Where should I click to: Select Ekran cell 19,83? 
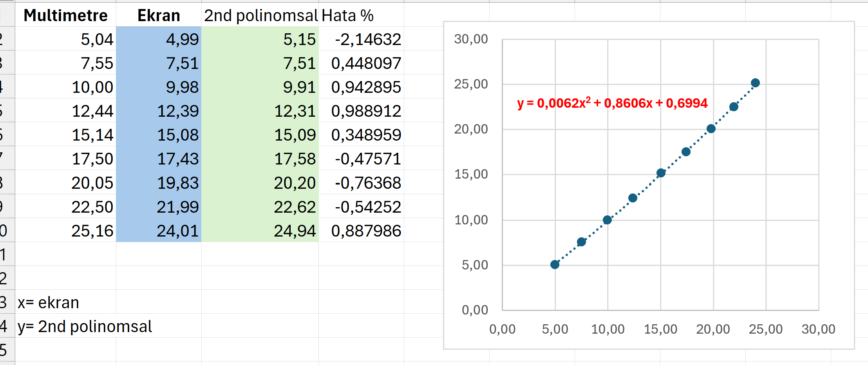[x=159, y=182]
